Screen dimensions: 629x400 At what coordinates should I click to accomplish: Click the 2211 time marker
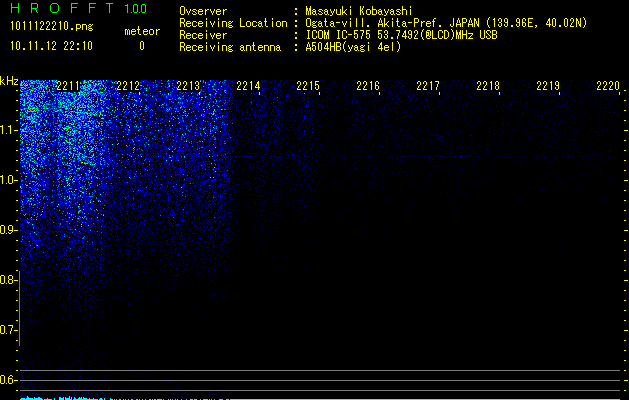click(x=68, y=86)
